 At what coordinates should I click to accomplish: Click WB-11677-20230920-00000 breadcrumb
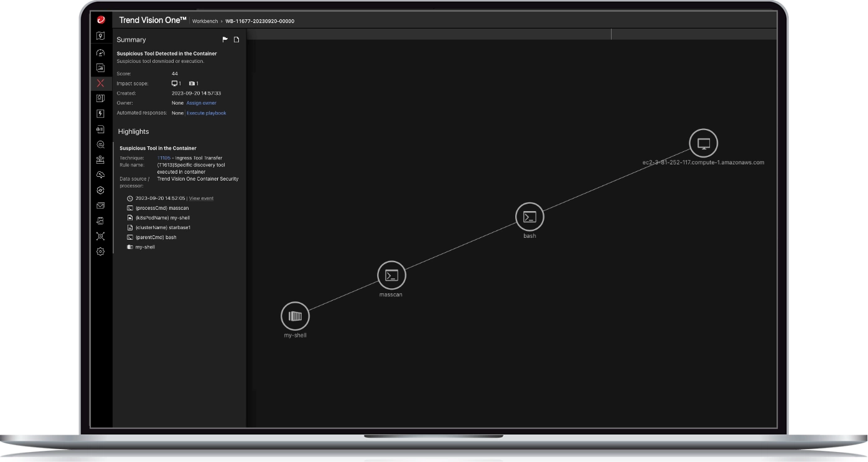tap(260, 21)
